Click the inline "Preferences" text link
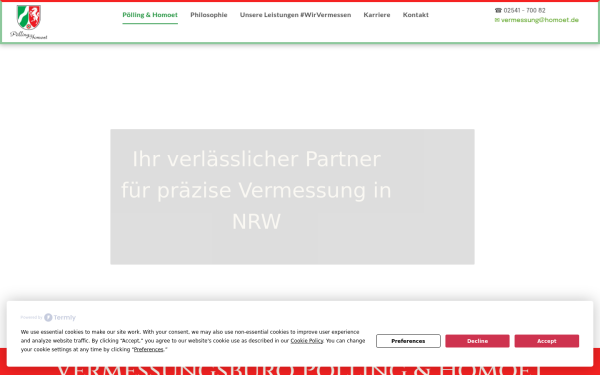 click(148, 349)
